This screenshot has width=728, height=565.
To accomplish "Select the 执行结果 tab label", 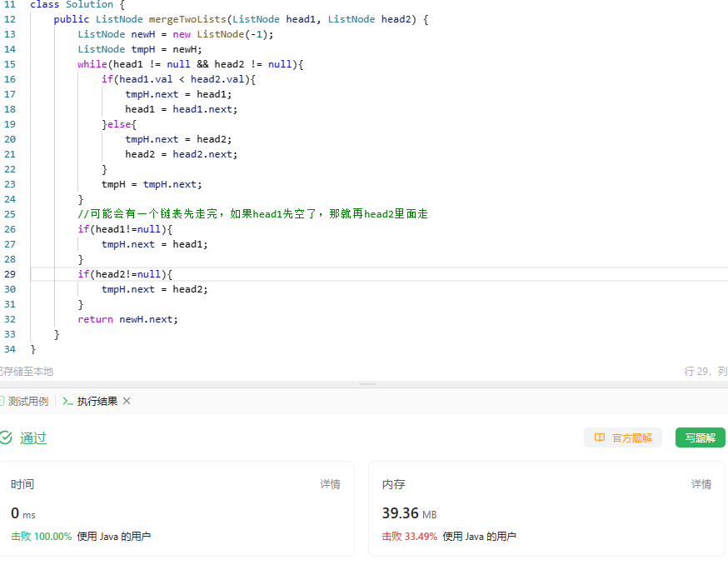I will coord(97,401).
